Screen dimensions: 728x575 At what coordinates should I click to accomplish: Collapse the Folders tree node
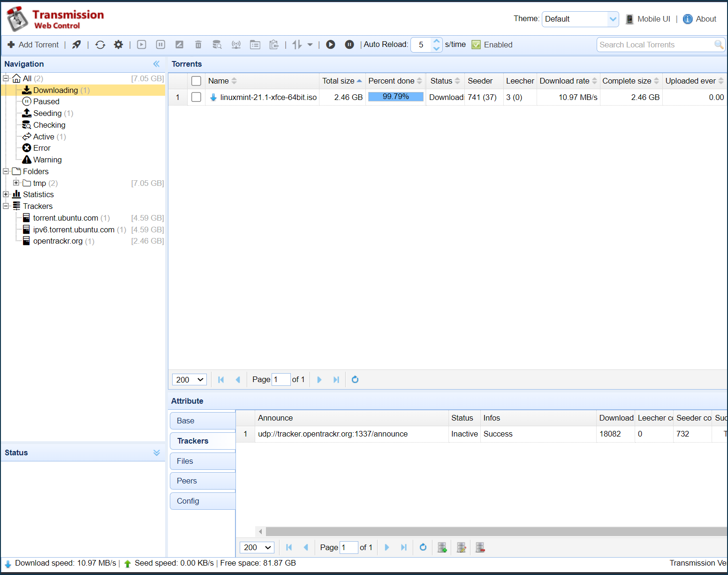tap(6, 171)
